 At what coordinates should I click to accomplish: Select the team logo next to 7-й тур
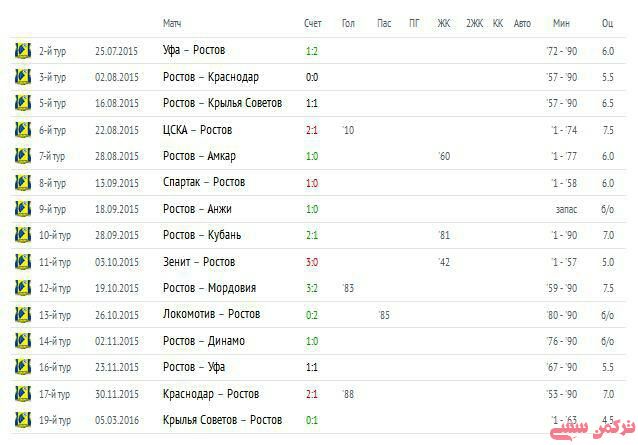click(x=23, y=155)
